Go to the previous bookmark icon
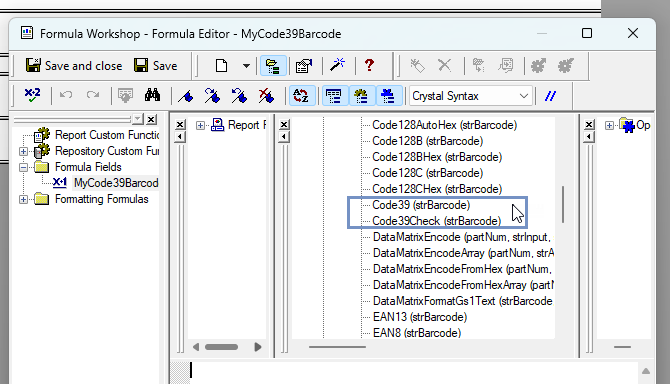 pos(239,96)
